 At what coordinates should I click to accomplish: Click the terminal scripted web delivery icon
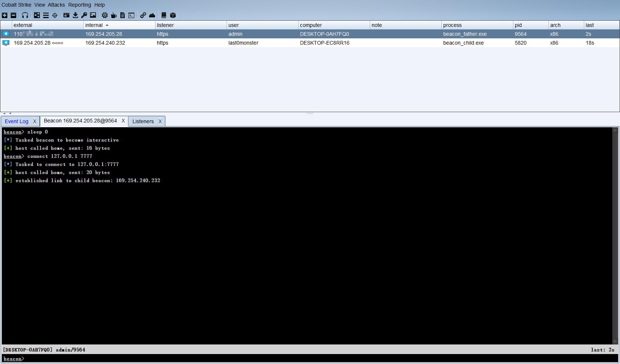pos(131,15)
